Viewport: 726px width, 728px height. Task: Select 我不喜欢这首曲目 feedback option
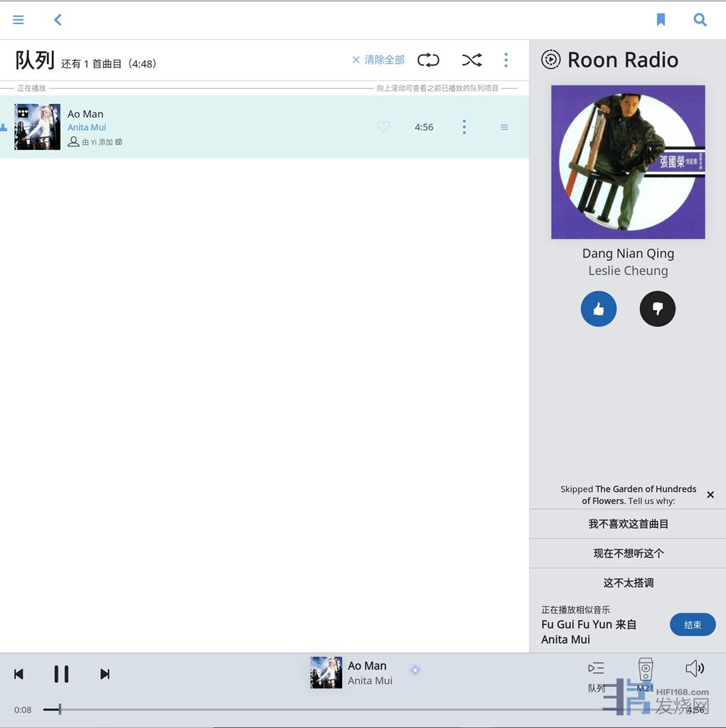pyautogui.click(x=628, y=524)
